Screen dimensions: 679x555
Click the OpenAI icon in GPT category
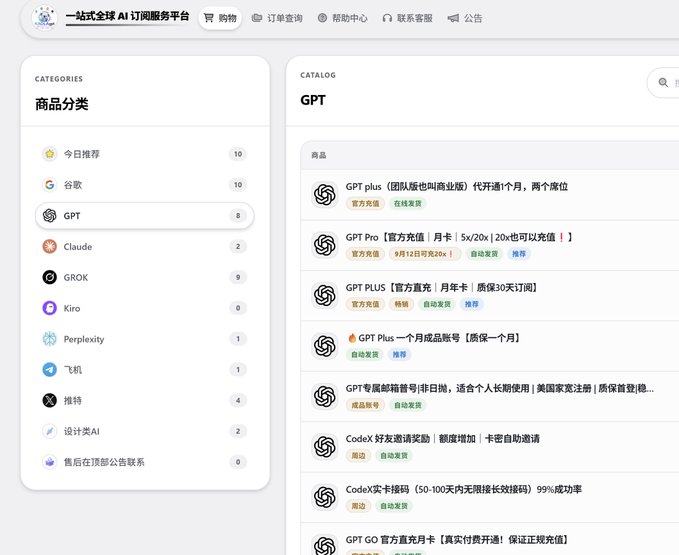[x=50, y=216]
